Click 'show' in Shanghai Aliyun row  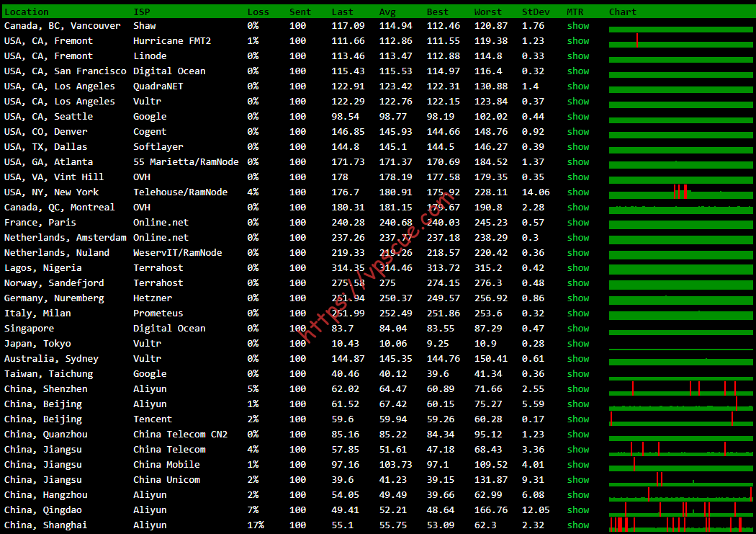point(578,525)
